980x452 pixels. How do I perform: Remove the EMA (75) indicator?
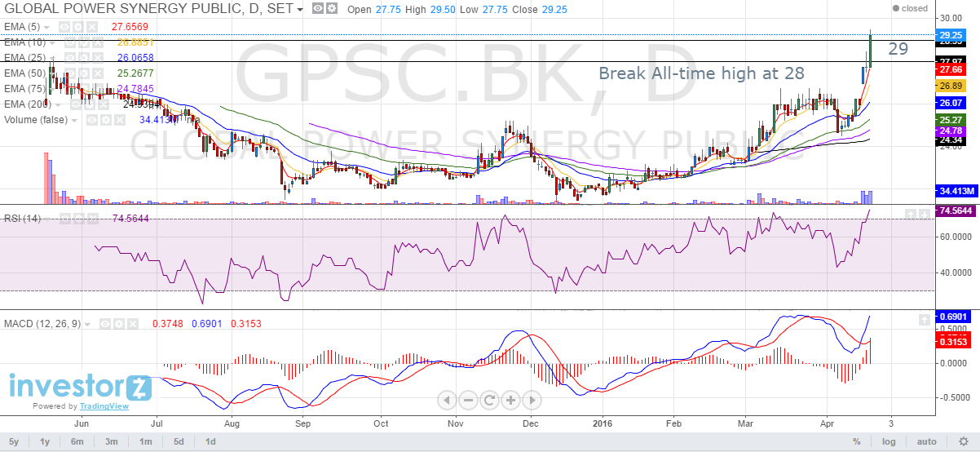pyautogui.click(x=98, y=89)
